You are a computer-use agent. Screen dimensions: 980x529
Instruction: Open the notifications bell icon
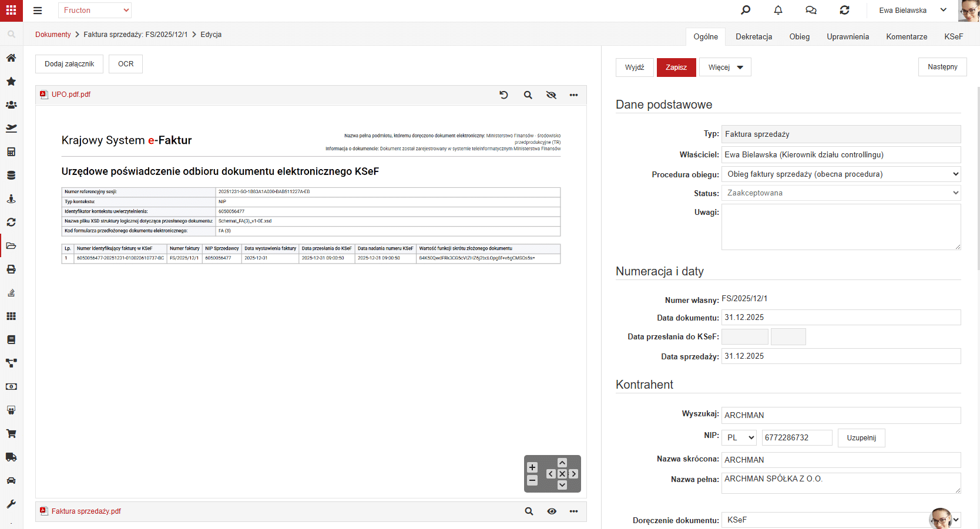[x=778, y=10]
